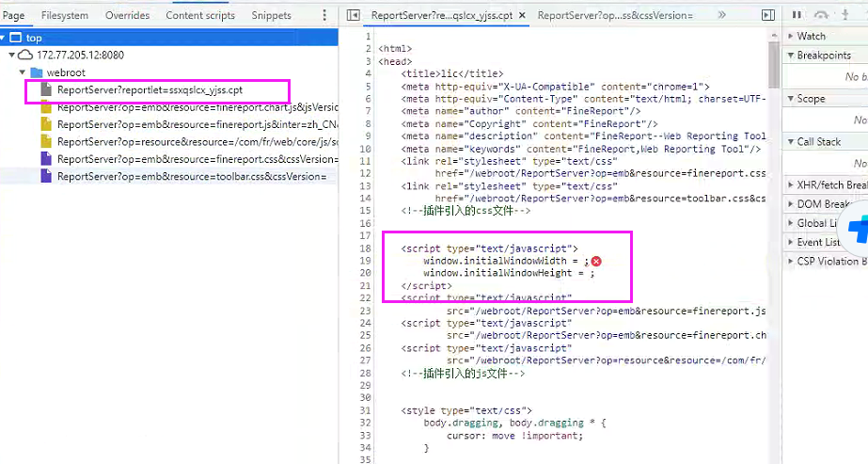Collapse the 172.77.205.12:8080 domain node

pos(11,55)
